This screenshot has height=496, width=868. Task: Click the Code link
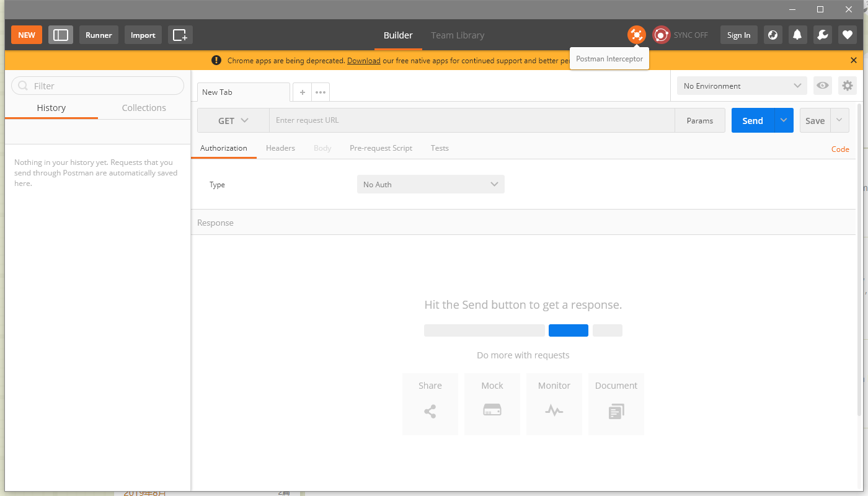click(840, 149)
